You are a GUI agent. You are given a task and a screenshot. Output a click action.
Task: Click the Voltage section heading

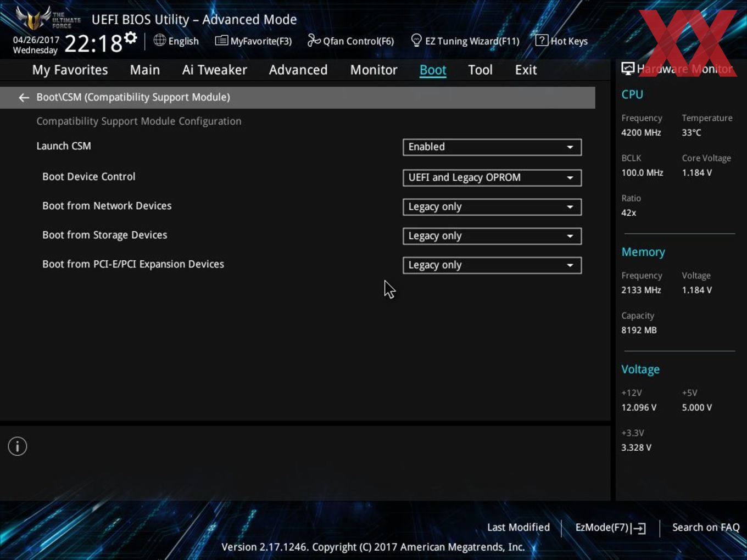click(x=640, y=369)
